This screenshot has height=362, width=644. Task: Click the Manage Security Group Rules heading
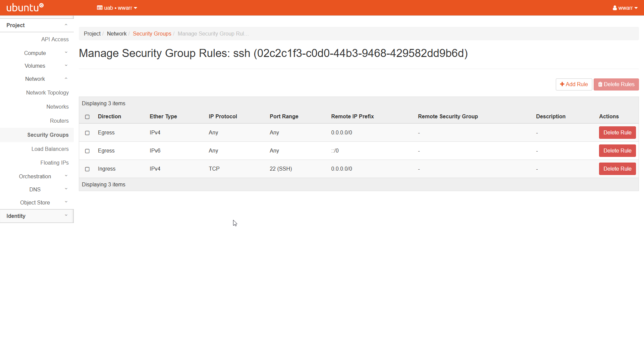point(273,53)
